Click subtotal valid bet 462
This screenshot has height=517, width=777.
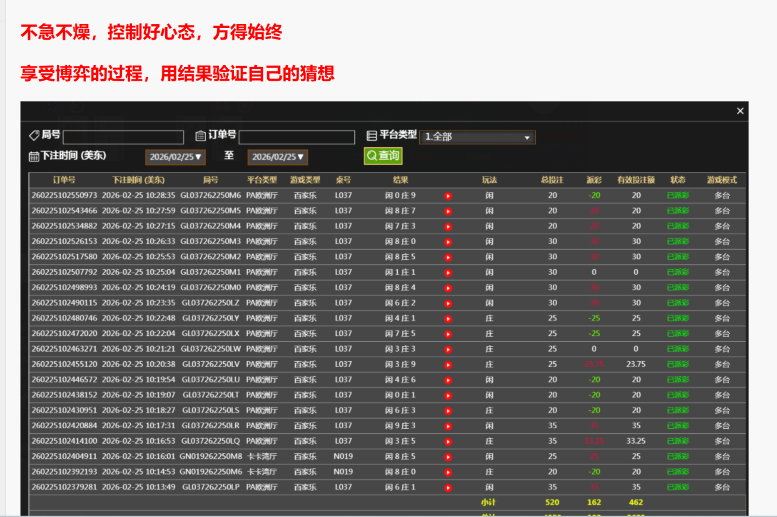(636, 502)
